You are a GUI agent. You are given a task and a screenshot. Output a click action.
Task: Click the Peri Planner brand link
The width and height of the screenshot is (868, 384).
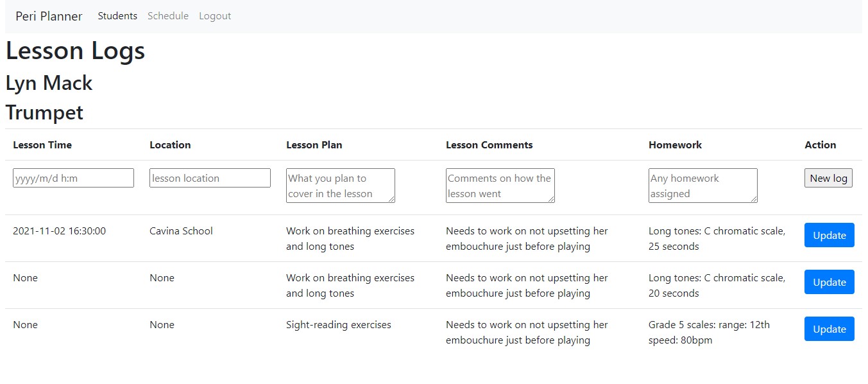click(49, 16)
